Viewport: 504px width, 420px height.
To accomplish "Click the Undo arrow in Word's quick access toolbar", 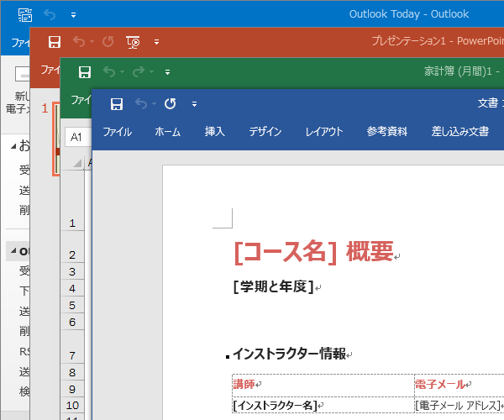I will click(141, 104).
